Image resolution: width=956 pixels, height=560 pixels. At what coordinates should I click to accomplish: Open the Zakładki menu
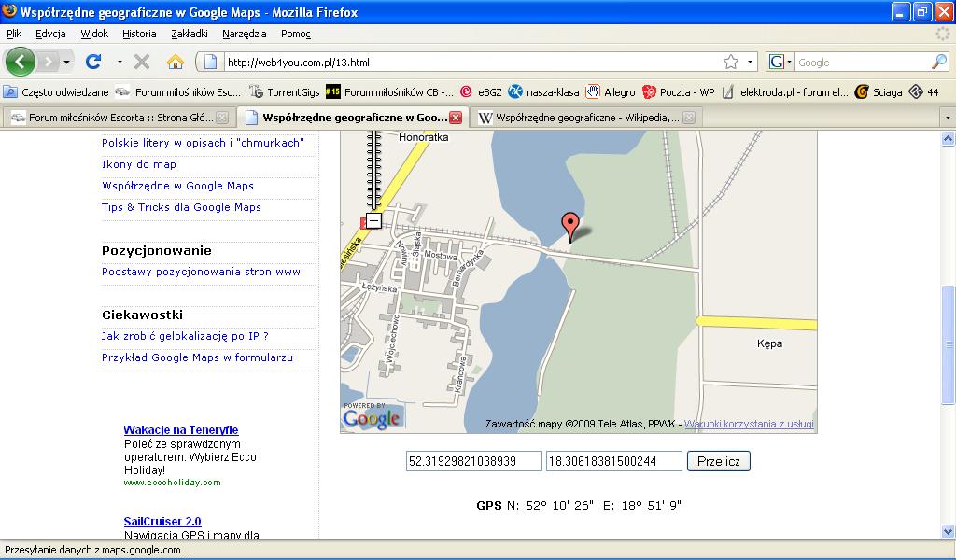pos(190,34)
